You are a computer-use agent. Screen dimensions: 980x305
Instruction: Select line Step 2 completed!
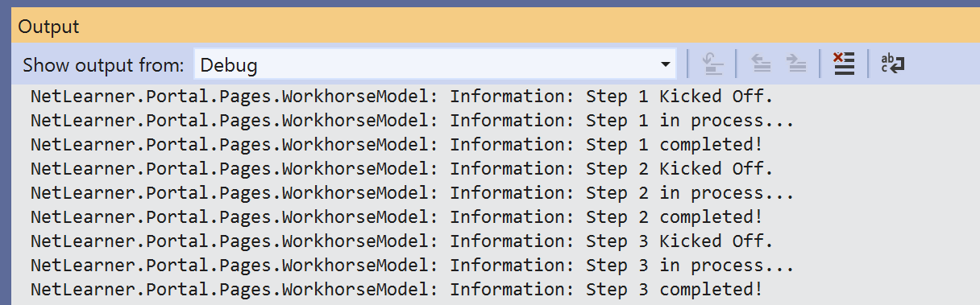point(397,217)
